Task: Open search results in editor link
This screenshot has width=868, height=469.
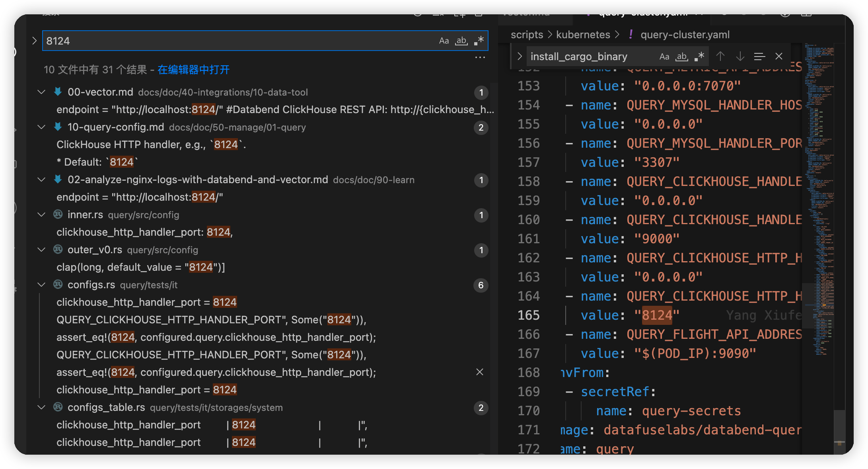Action: 193,70
